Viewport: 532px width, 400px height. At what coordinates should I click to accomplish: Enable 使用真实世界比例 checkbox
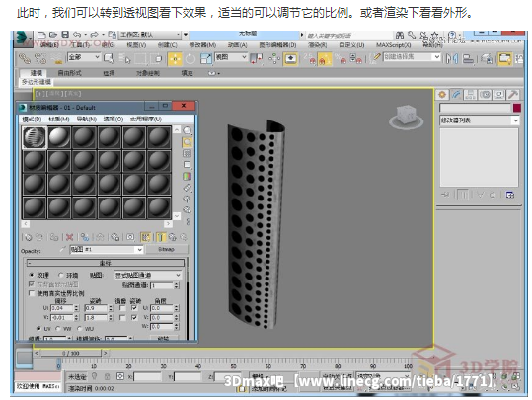(32, 293)
